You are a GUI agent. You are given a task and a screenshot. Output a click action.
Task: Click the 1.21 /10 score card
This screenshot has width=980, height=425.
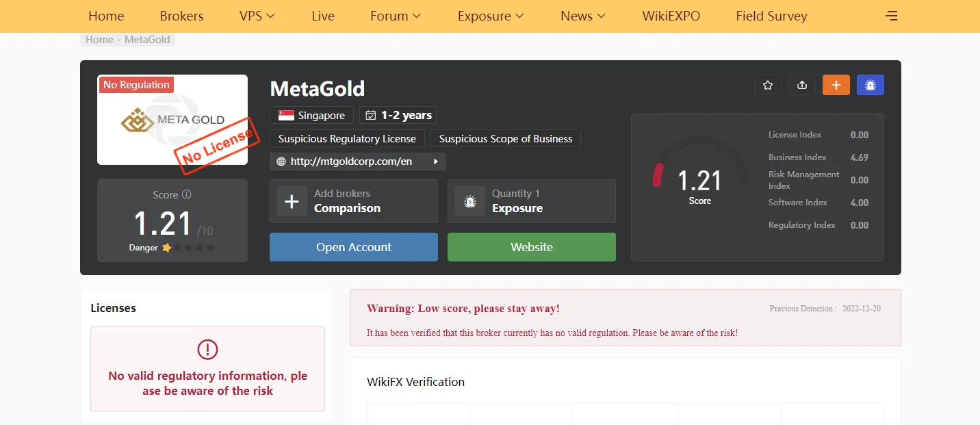pyautogui.click(x=172, y=220)
